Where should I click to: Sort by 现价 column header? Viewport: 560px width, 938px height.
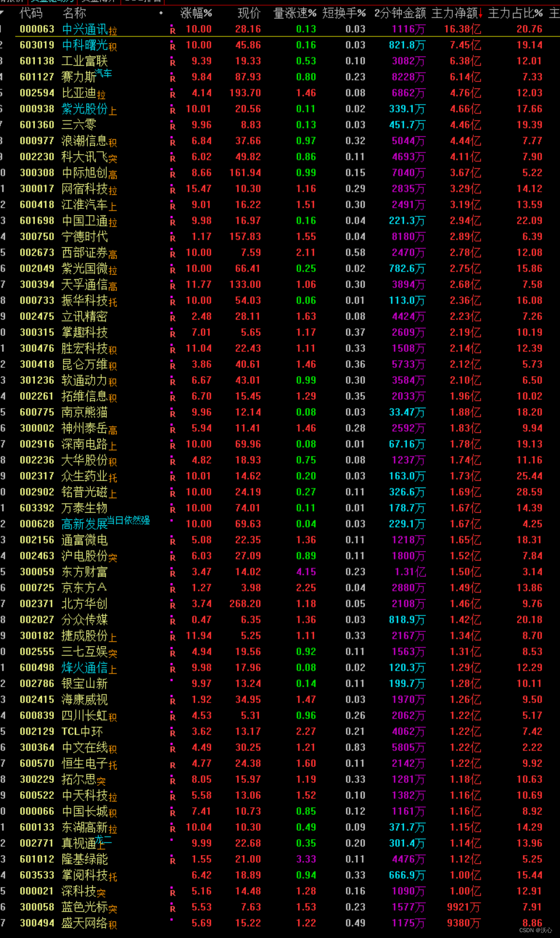[249, 13]
